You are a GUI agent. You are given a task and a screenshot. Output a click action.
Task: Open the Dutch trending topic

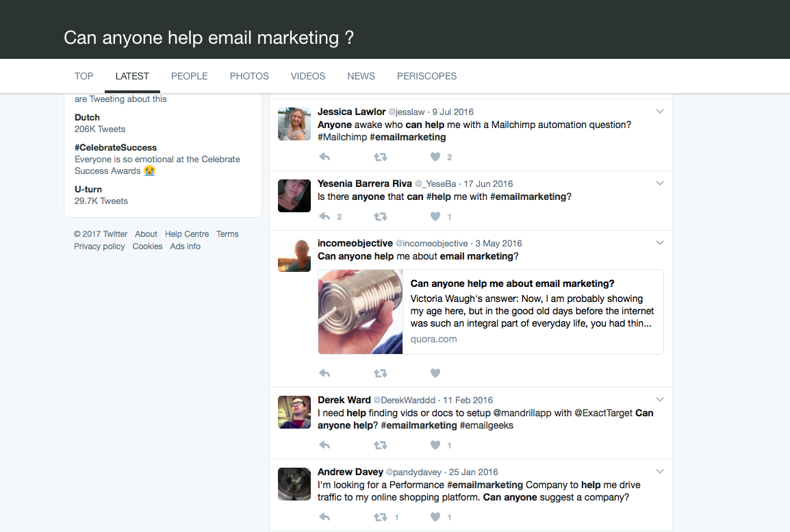tap(87, 117)
